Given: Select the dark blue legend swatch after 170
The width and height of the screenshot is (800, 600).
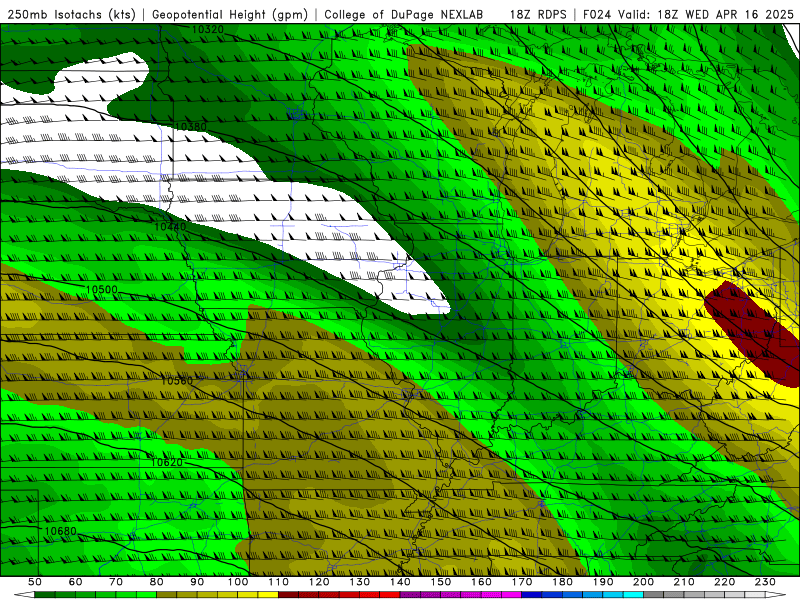Looking at the screenshot, I should (x=532, y=595).
